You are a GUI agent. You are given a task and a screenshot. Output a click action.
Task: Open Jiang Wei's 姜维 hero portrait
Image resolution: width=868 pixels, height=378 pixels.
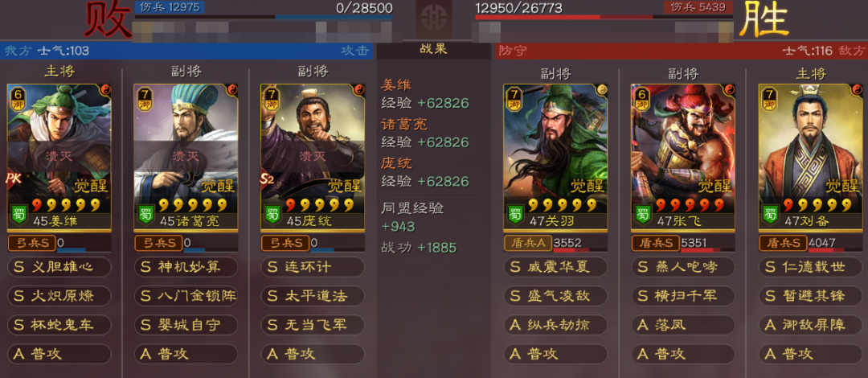click(x=59, y=157)
